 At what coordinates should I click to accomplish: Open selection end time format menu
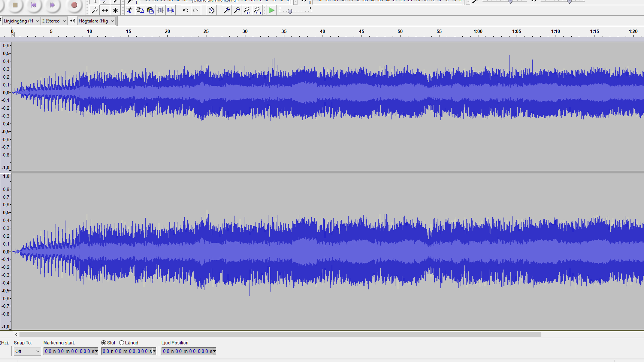pyautogui.click(x=154, y=351)
